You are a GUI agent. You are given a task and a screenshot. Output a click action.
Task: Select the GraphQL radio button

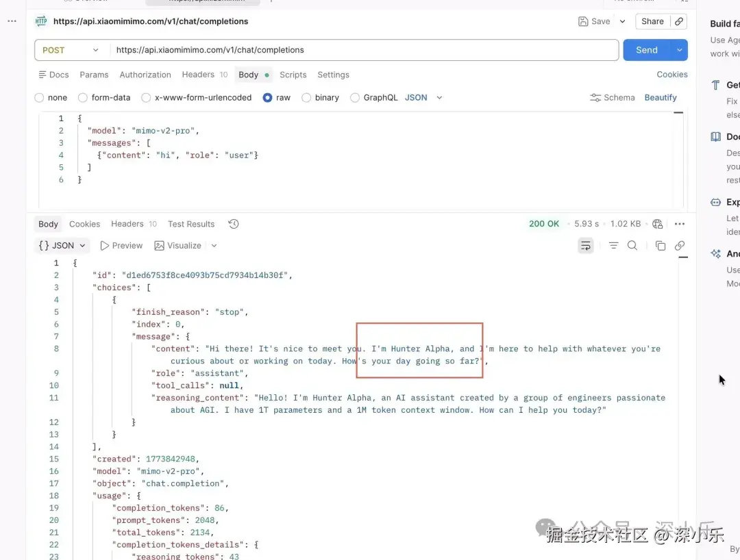[x=355, y=98]
